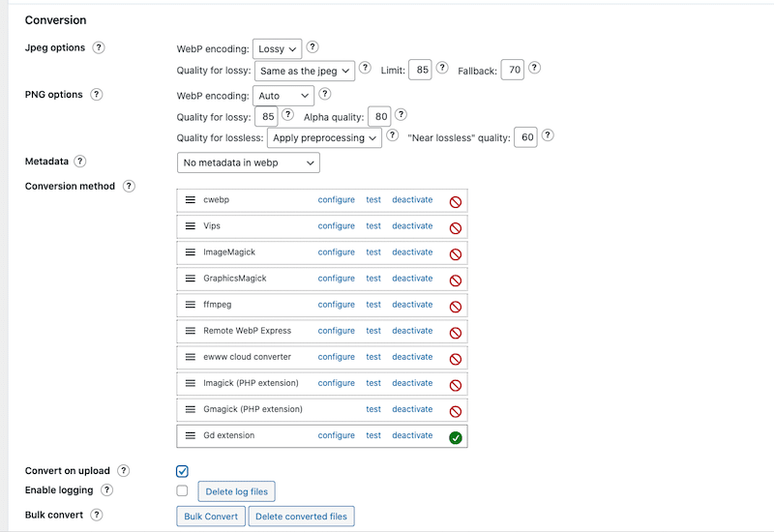Viewport: 774px width, 532px height.
Task: Click Alpha quality field showing 80
Action: (x=379, y=117)
